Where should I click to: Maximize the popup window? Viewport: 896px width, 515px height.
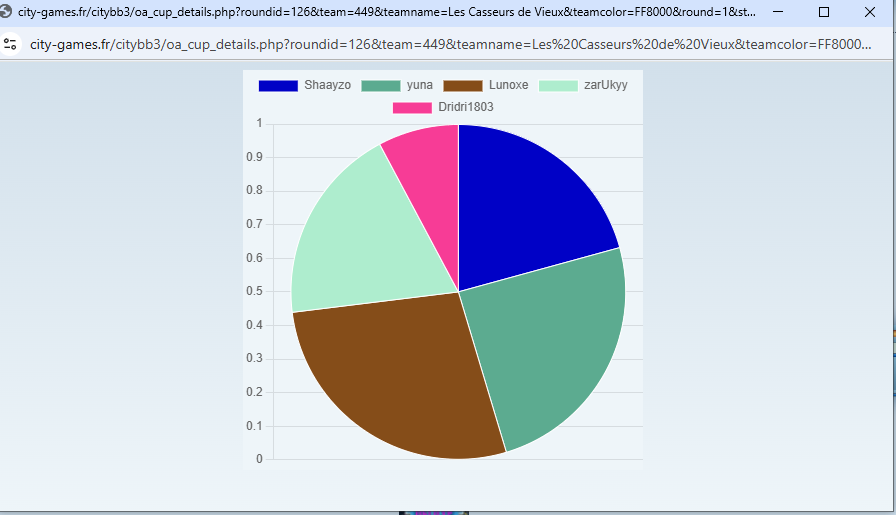click(824, 12)
